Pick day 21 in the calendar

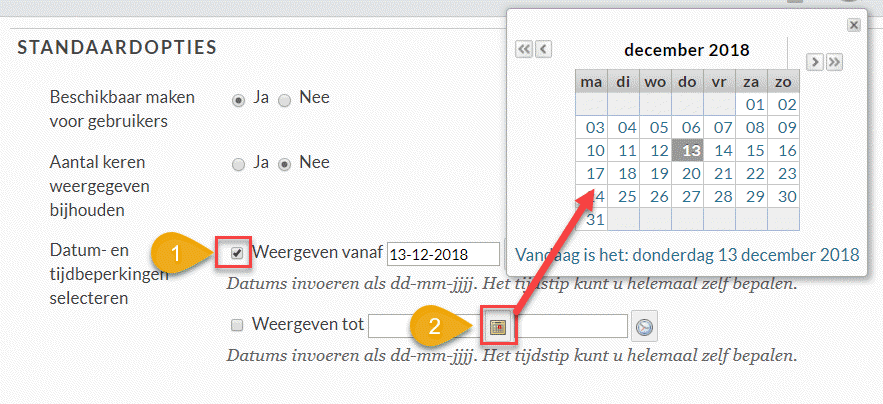(719, 174)
